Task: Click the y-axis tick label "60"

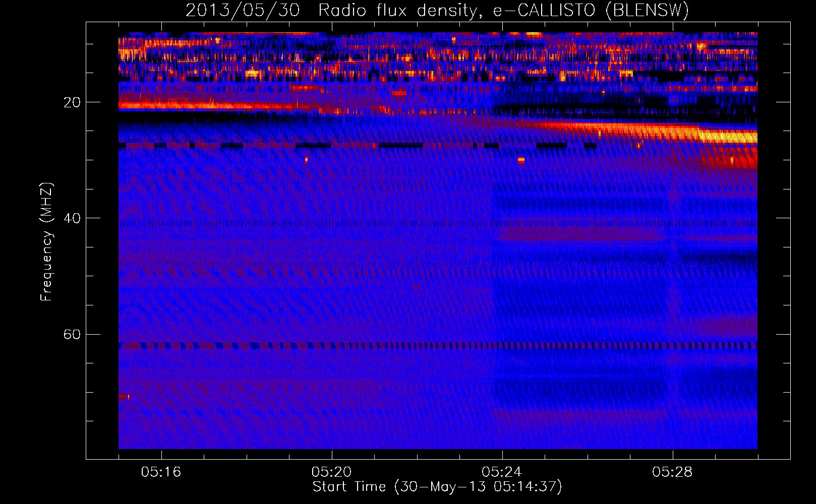Action: 72,335
